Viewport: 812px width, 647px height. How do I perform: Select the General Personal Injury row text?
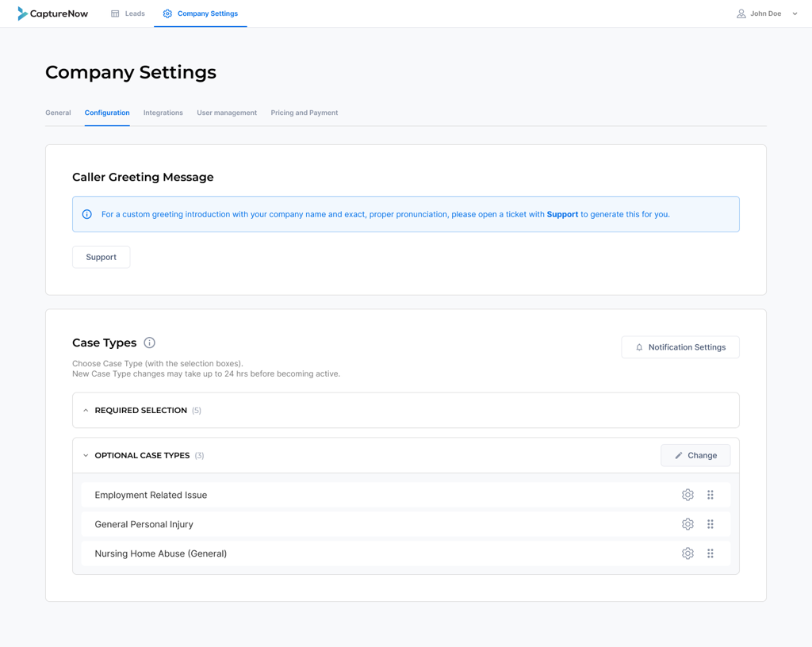[x=144, y=524]
